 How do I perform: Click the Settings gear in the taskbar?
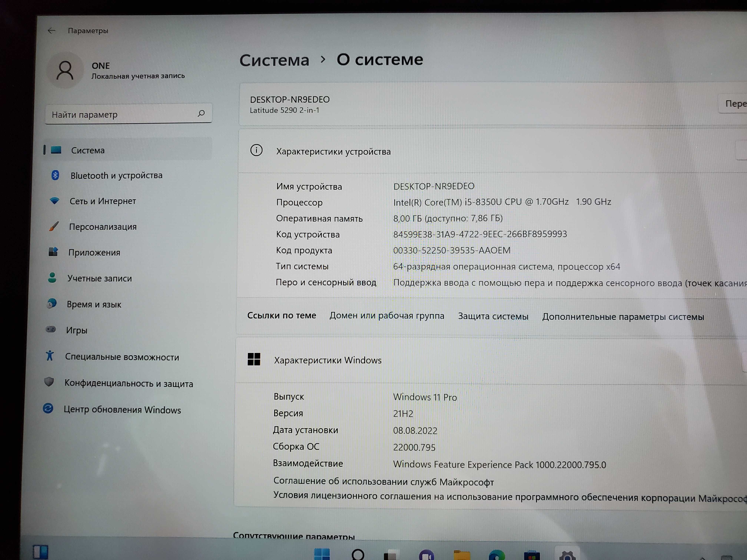click(x=567, y=555)
